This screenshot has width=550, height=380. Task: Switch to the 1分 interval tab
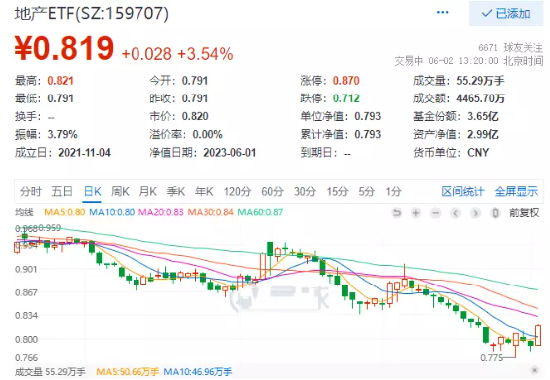pos(394,192)
